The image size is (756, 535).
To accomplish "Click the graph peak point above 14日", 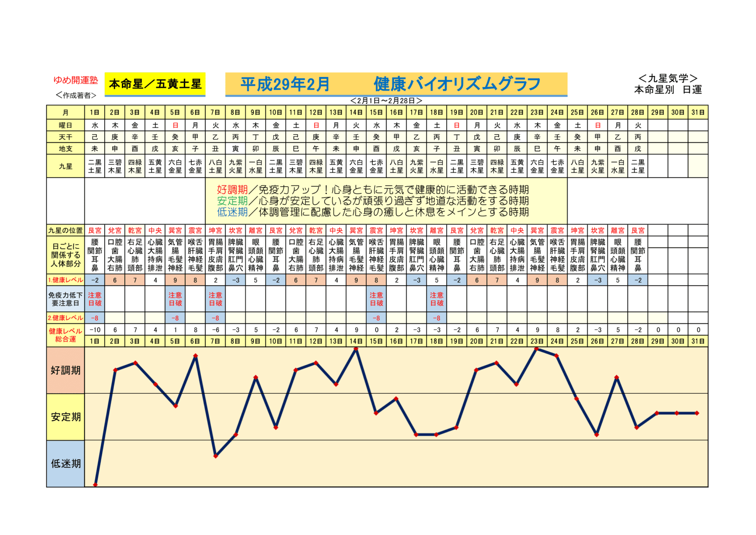I will (x=356, y=349).
